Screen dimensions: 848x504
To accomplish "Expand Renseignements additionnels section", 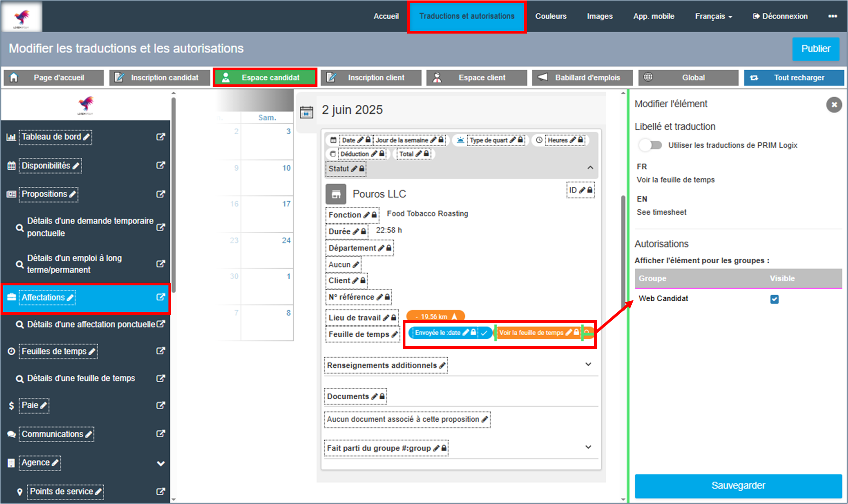I will [588, 364].
